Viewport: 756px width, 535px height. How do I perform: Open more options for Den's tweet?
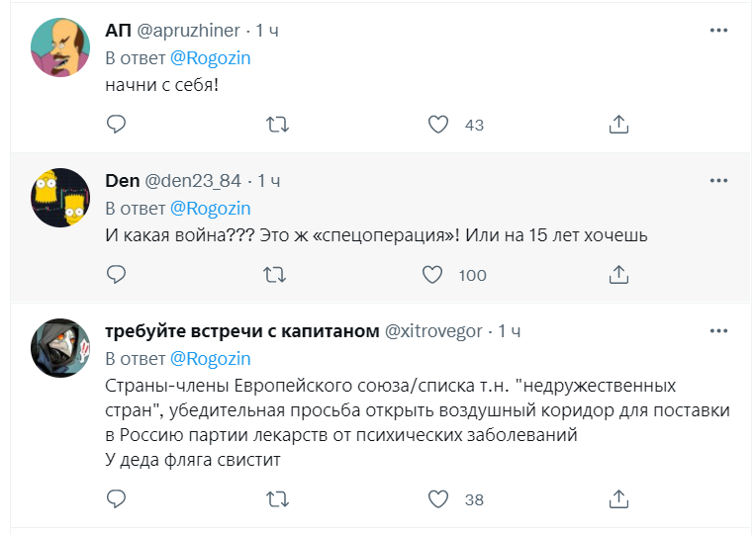pos(719,180)
